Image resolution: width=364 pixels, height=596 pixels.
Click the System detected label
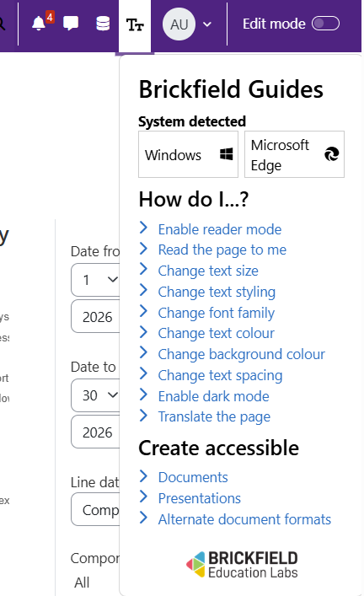(192, 121)
